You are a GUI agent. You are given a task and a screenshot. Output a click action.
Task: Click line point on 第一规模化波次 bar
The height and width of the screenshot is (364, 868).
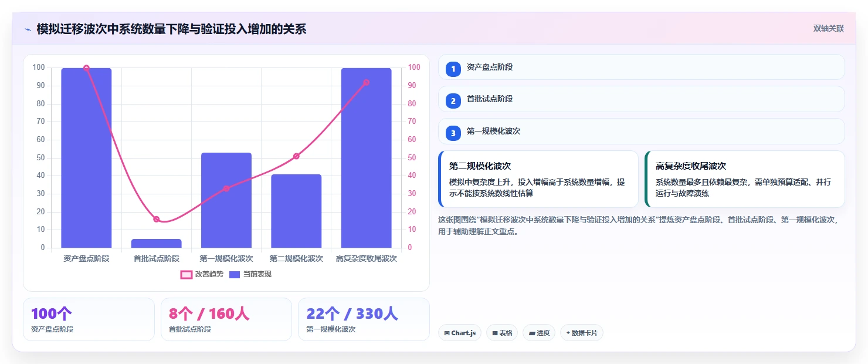point(226,188)
